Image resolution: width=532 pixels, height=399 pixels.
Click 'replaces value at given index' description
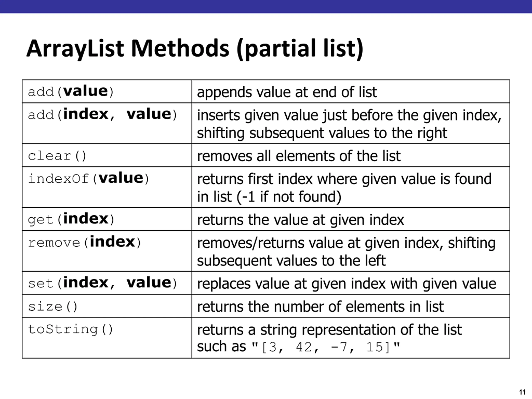click(x=346, y=283)
